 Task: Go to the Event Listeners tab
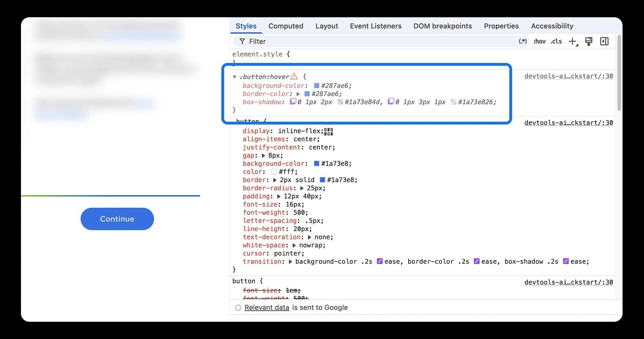(x=376, y=26)
